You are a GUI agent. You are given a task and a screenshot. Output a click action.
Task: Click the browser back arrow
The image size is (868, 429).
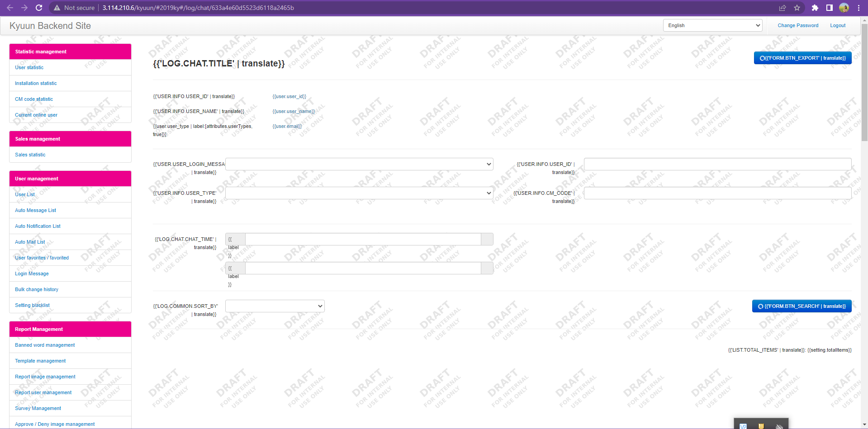point(10,8)
